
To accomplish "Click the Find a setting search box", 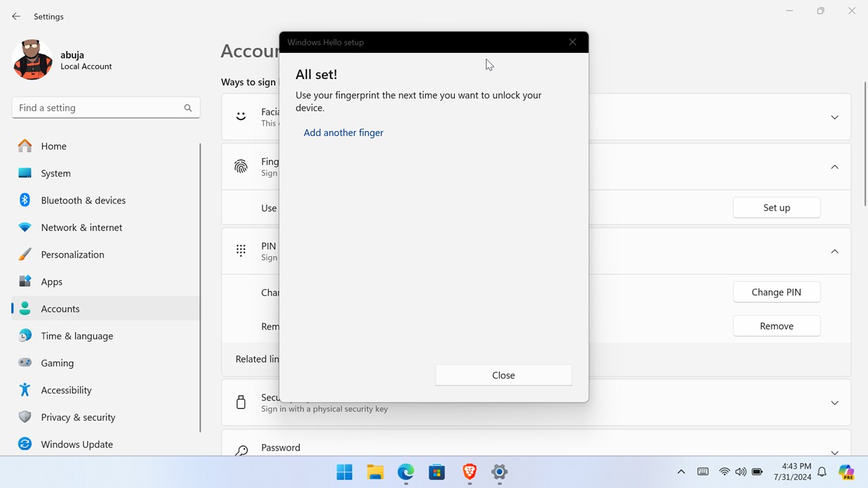I will tap(106, 108).
